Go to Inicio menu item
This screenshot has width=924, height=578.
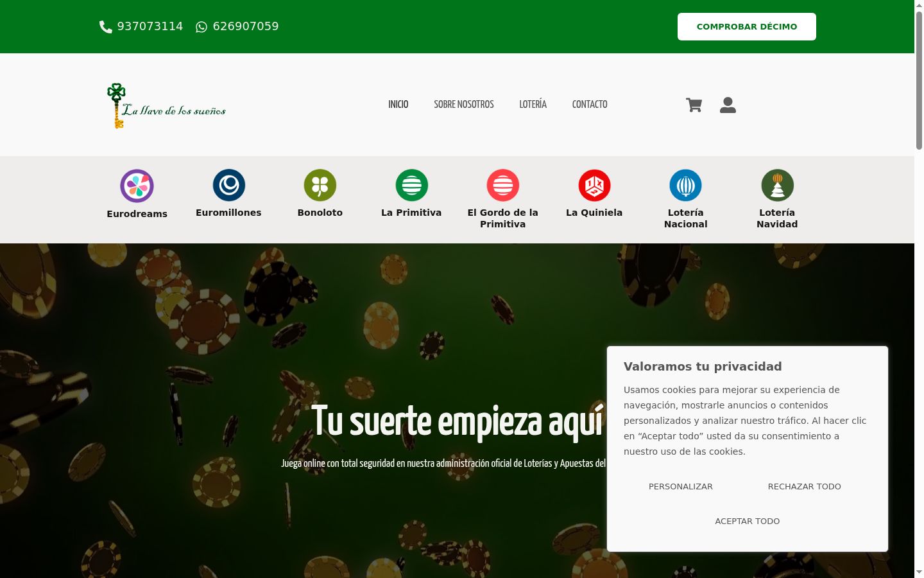point(398,104)
